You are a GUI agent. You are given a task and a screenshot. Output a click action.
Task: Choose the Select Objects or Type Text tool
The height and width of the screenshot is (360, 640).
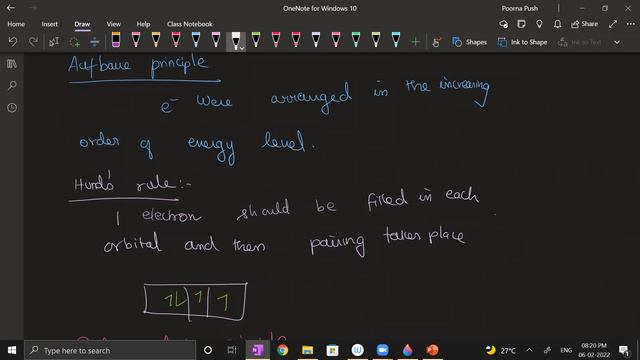coord(54,42)
